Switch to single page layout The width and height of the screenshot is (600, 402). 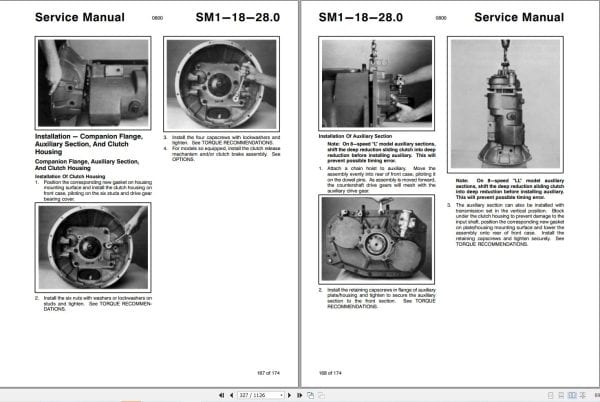tap(550, 395)
